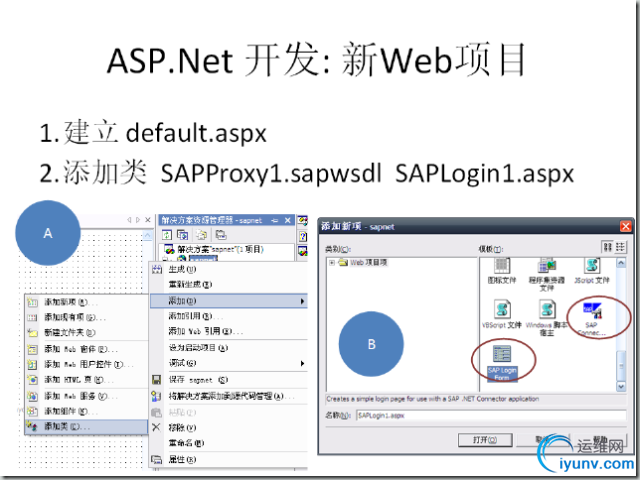Choose 添加 Web 窗体 in the submenu
This screenshot has height=480, width=640.
tap(86, 349)
